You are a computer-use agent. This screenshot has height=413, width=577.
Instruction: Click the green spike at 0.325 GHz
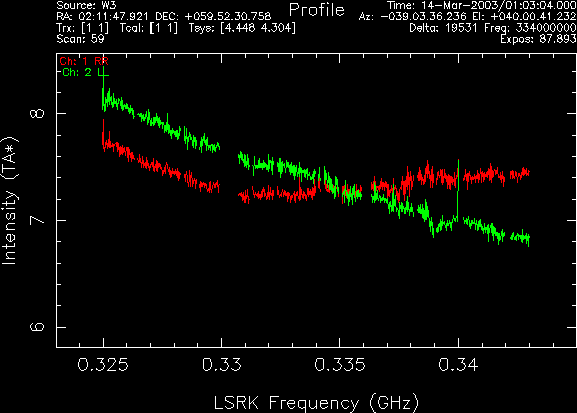click(x=103, y=87)
